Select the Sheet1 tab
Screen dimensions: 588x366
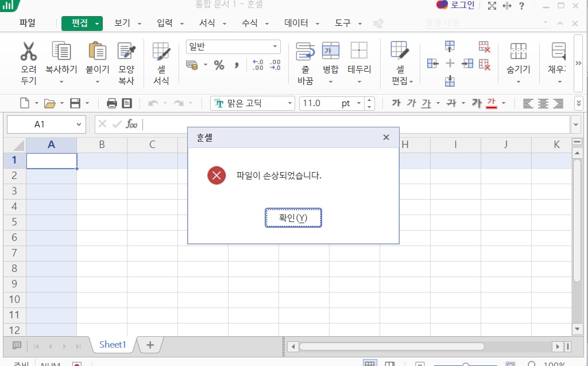113,345
